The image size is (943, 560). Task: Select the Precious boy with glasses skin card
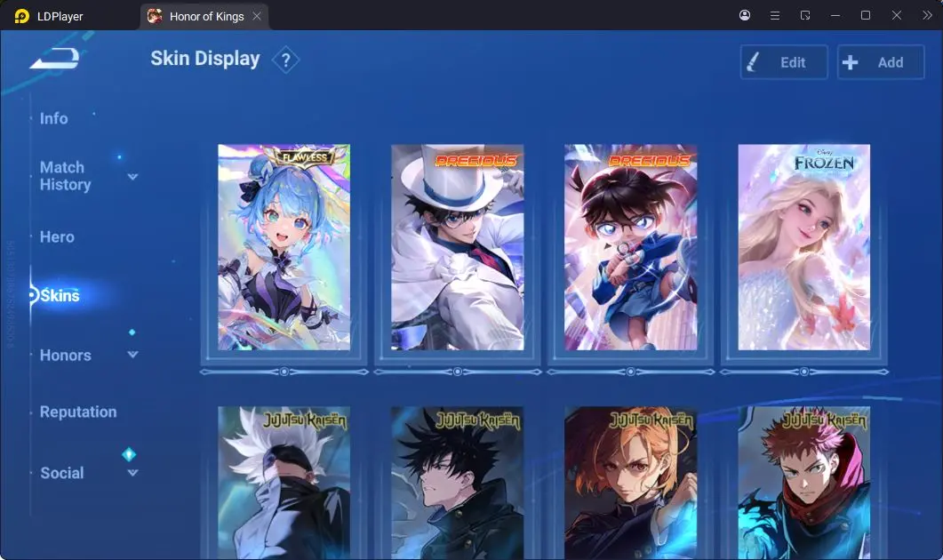click(630, 247)
